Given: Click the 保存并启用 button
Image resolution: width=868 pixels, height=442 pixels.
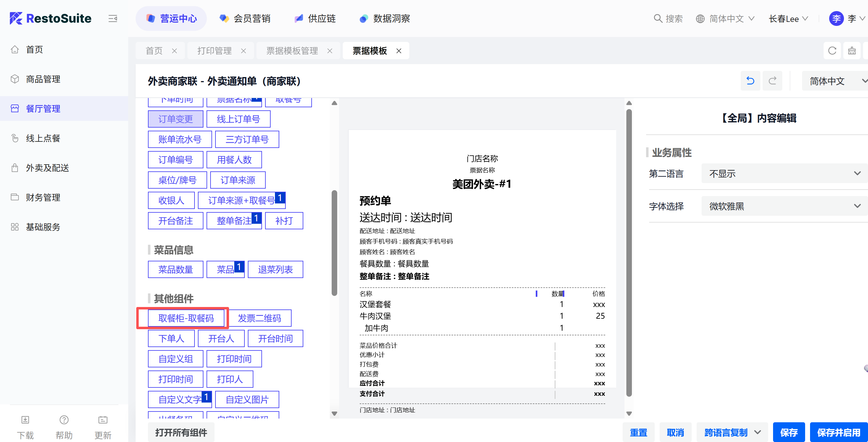Looking at the screenshot, I should coord(838,432).
